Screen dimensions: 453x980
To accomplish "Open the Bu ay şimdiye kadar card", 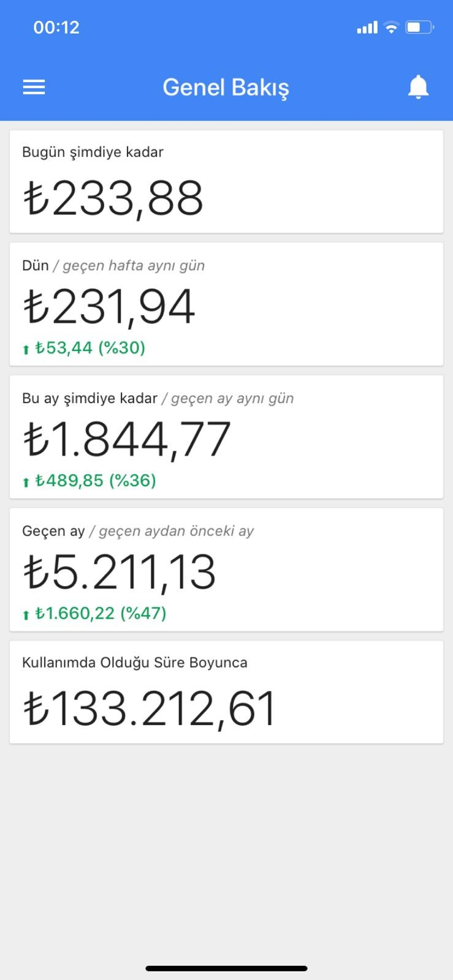I will tap(226, 437).
